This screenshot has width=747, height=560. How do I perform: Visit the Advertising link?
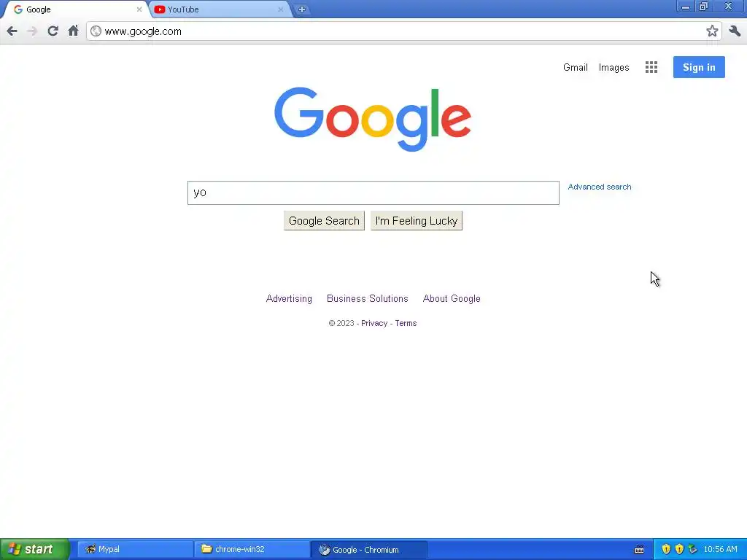tap(289, 298)
